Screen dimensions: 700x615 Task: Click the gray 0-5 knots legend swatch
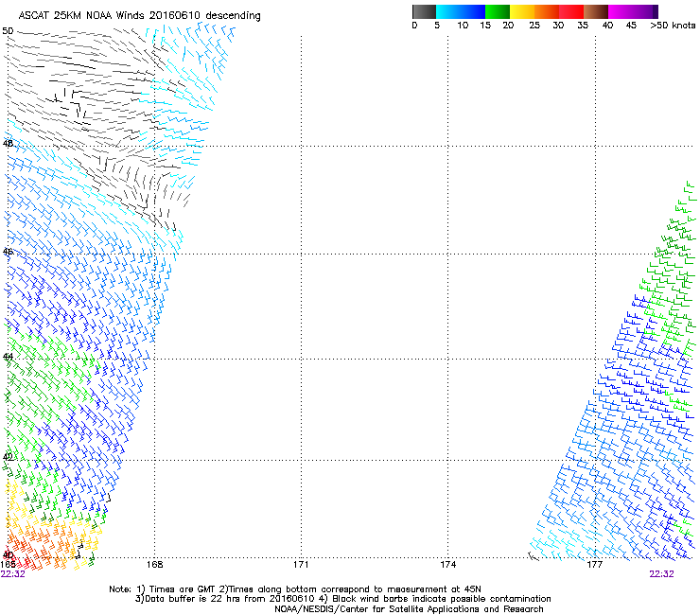[424, 11]
